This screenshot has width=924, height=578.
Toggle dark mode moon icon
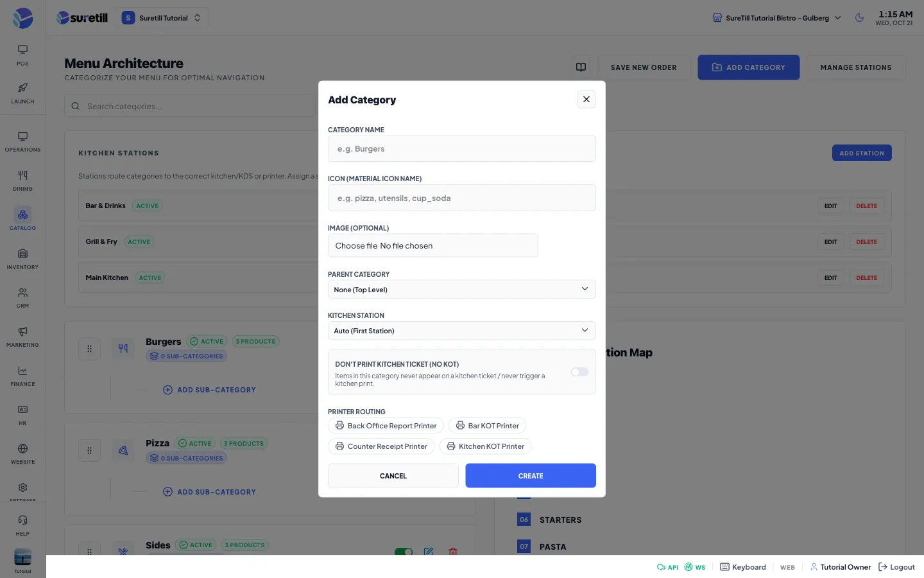859,18
